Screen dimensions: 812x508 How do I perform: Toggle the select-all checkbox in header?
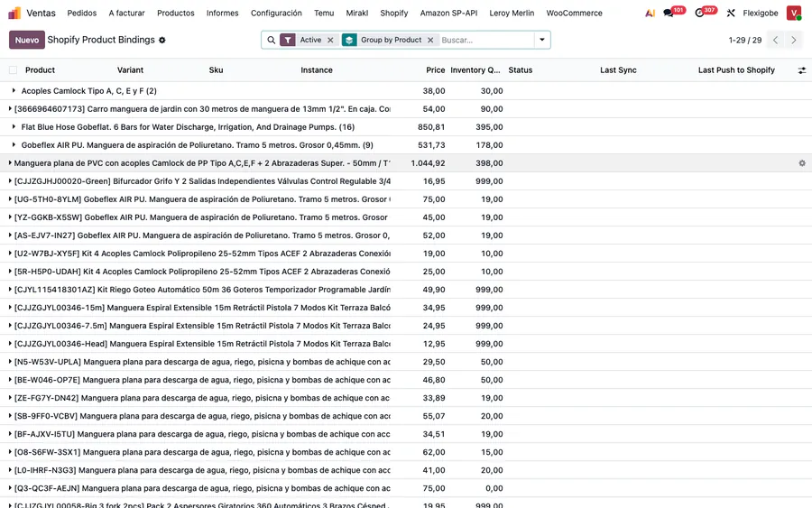click(13, 69)
